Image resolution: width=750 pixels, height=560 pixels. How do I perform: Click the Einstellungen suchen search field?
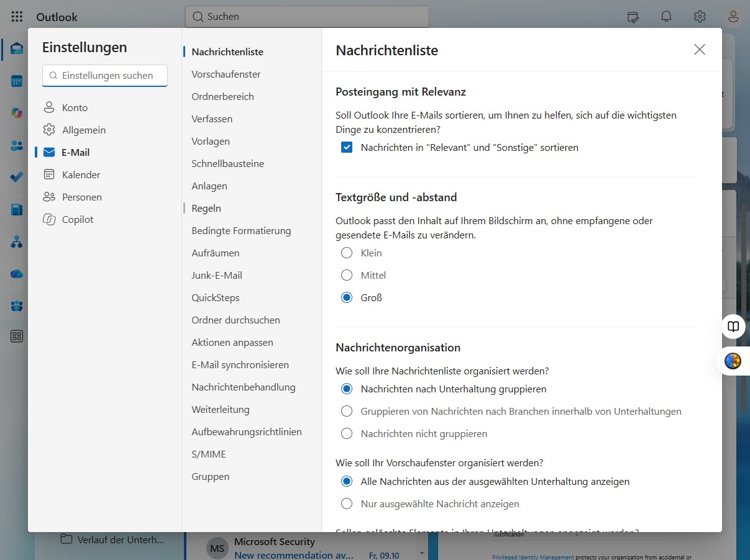pyautogui.click(x=105, y=76)
